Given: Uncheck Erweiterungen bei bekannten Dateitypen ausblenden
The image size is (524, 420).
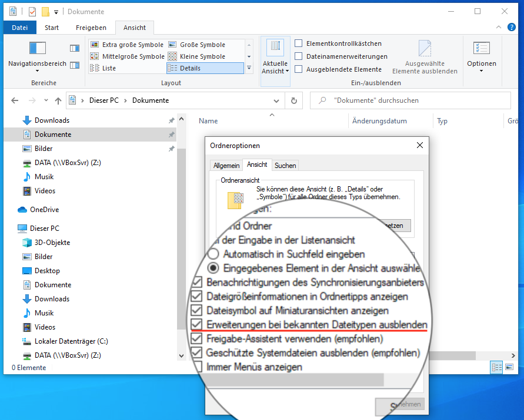Looking at the screenshot, I should point(197,324).
